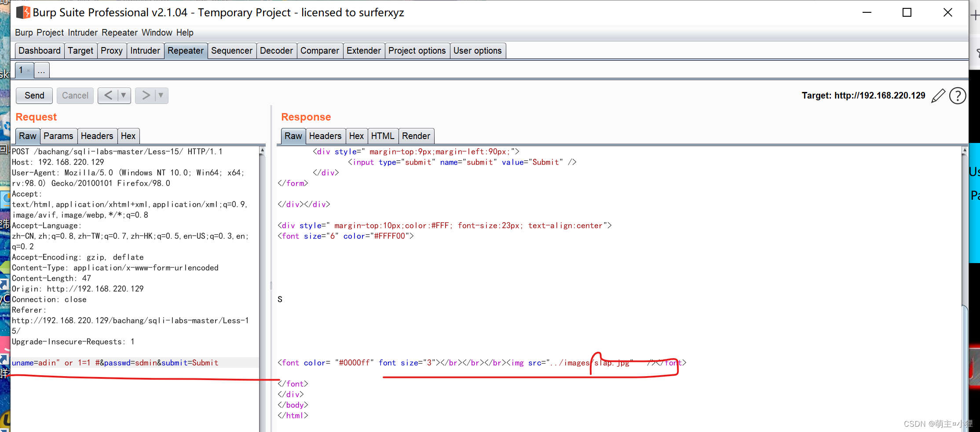Image resolution: width=980 pixels, height=432 pixels.
Task: Switch request view to Hex
Action: coord(128,136)
